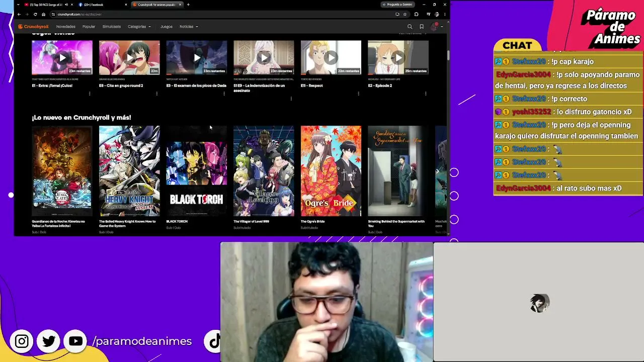
Task: Mute the NCS Songs tab audio
Action: 66,5
